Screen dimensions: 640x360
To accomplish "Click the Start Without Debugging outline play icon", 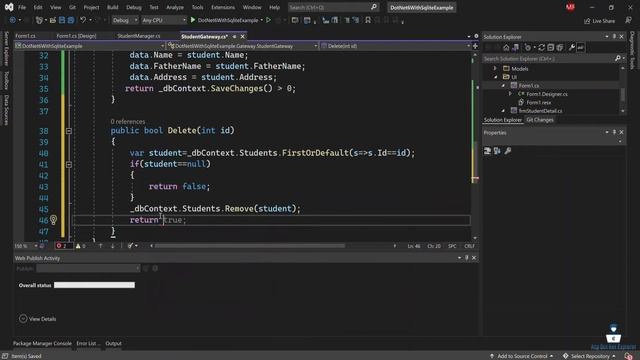I will 269,20.
